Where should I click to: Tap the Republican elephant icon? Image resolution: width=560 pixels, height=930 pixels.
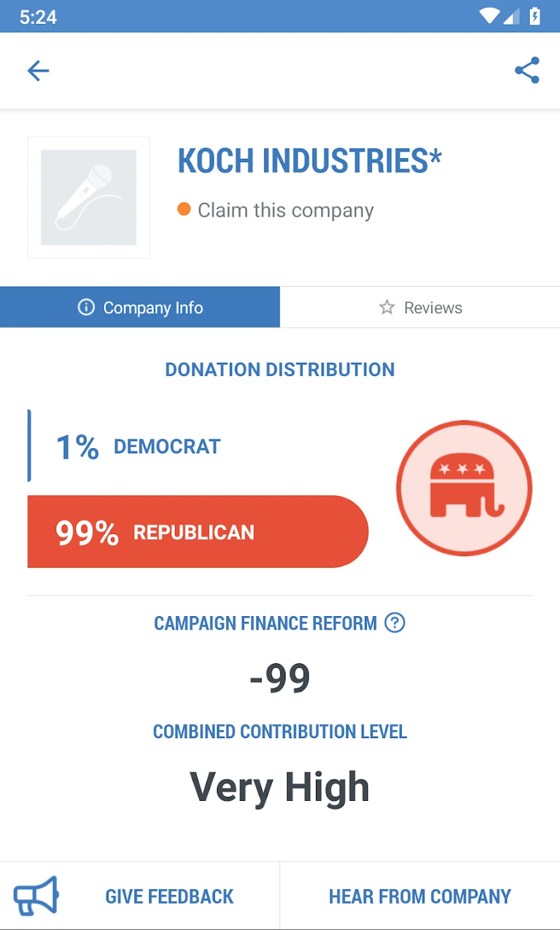(x=464, y=488)
